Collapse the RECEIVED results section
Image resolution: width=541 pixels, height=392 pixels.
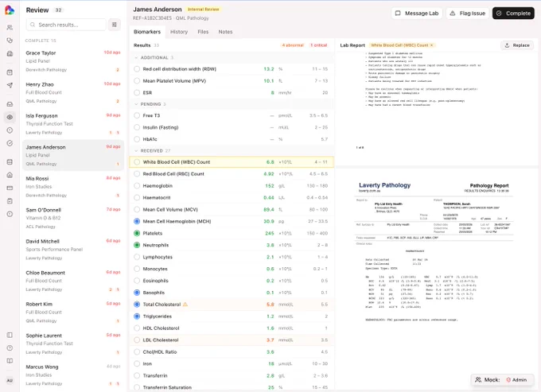(136, 150)
